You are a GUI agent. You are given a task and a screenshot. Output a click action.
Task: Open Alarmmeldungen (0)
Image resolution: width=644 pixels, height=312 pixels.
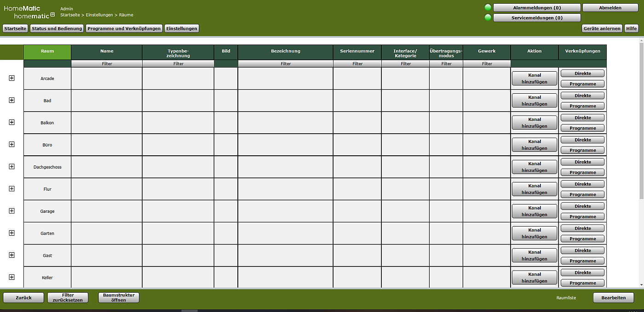point(537,8)
